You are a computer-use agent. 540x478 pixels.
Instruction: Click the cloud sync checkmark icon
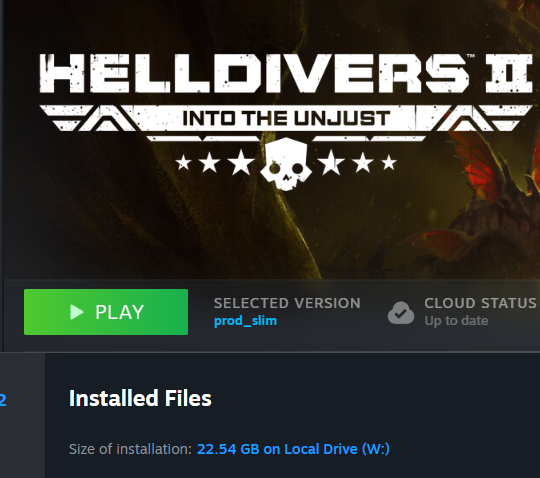point(401,313)
